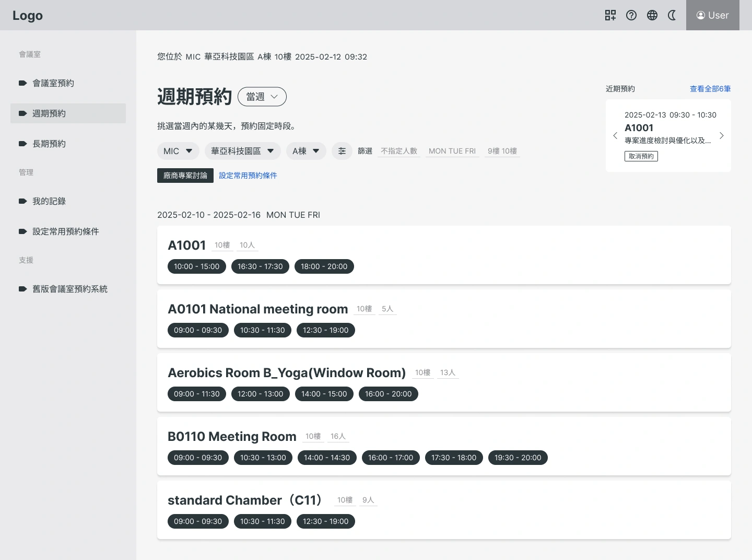Screen dimensions: 752x560
Task: Open the MIC location dropdown
Action: (178, 151)
